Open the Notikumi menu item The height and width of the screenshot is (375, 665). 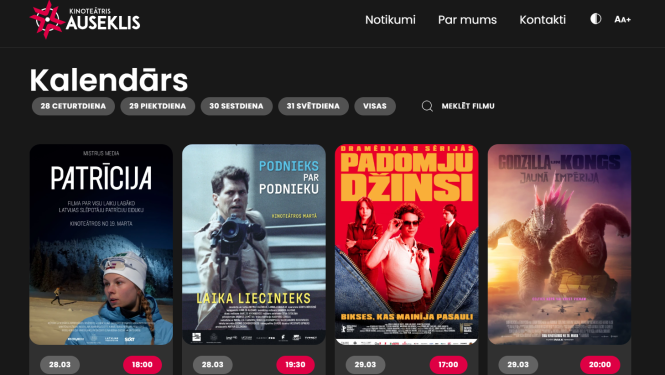coord(390,20)
